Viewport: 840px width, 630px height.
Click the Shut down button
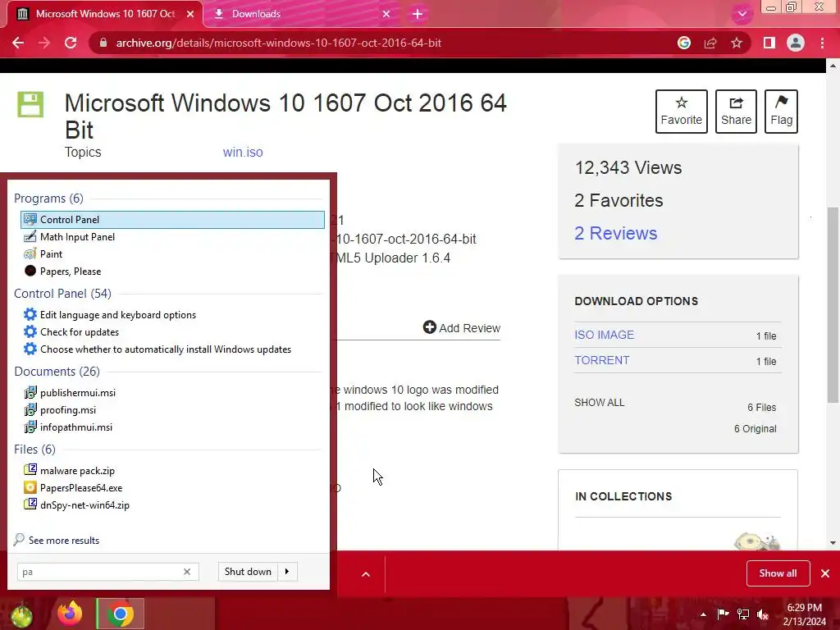[x=248, y=572]
